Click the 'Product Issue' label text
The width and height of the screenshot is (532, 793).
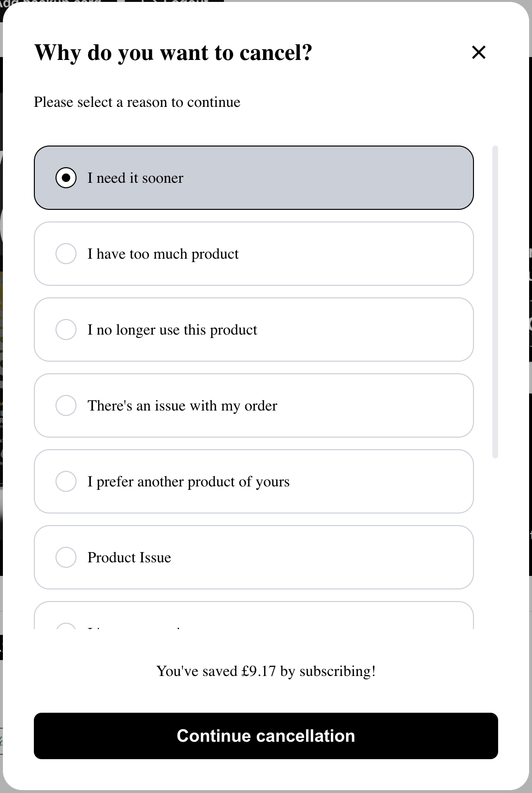pyautogui.click(x=129, y=558)
